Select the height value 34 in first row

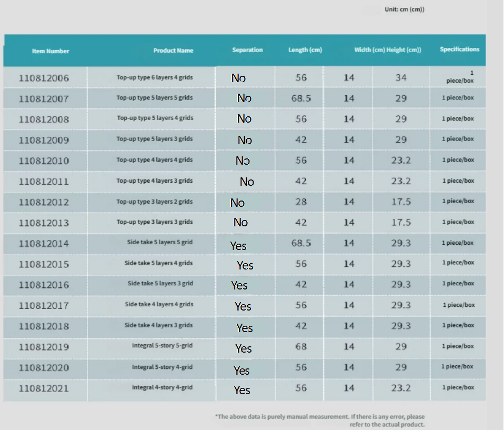401,78
